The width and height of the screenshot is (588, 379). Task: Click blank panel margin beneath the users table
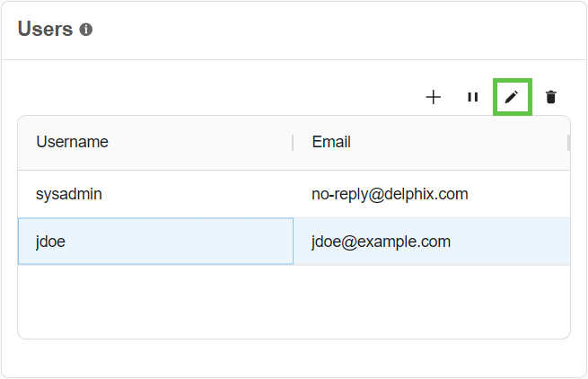click(x=294, y=358)
